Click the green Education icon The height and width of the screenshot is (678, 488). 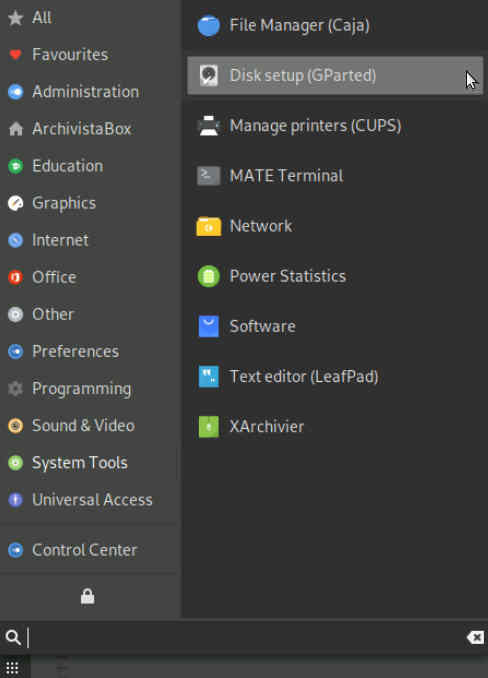(x=16, y=166)
